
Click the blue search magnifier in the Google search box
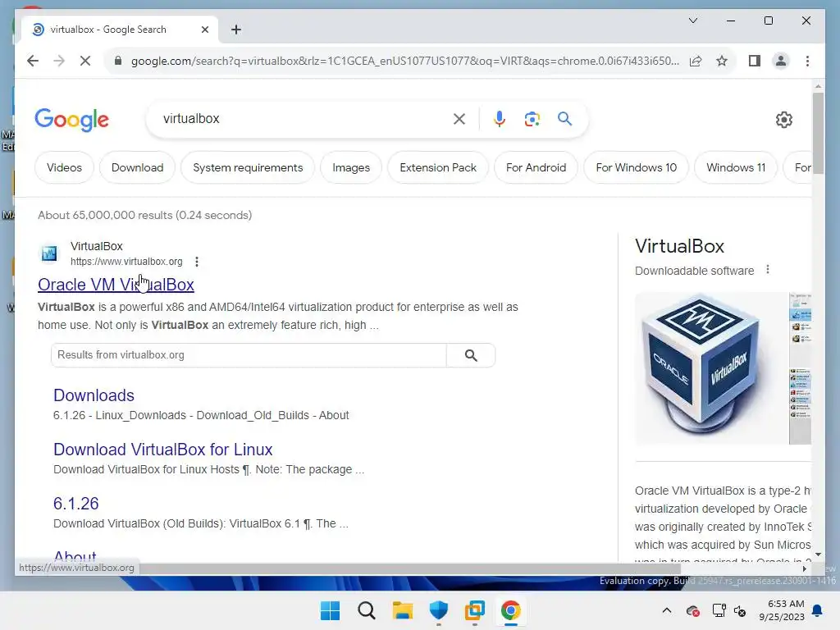point(564,118)
